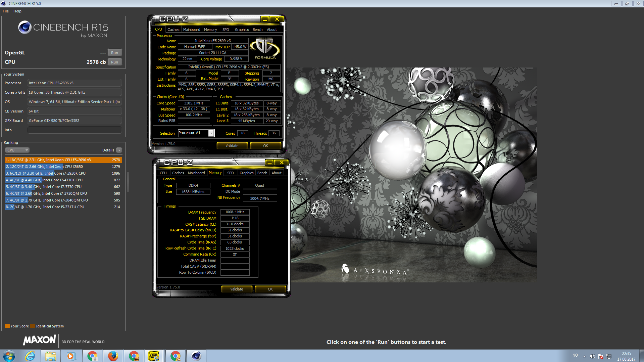
Task: Switch to Mainboard tab in upper CPU-Z
Action: tap(192, 30)
